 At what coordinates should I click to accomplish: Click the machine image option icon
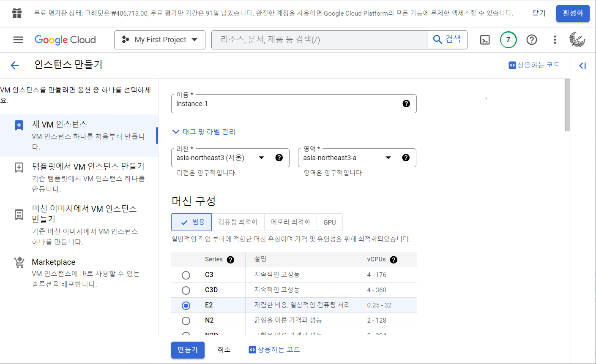click(x=19, y=214)
